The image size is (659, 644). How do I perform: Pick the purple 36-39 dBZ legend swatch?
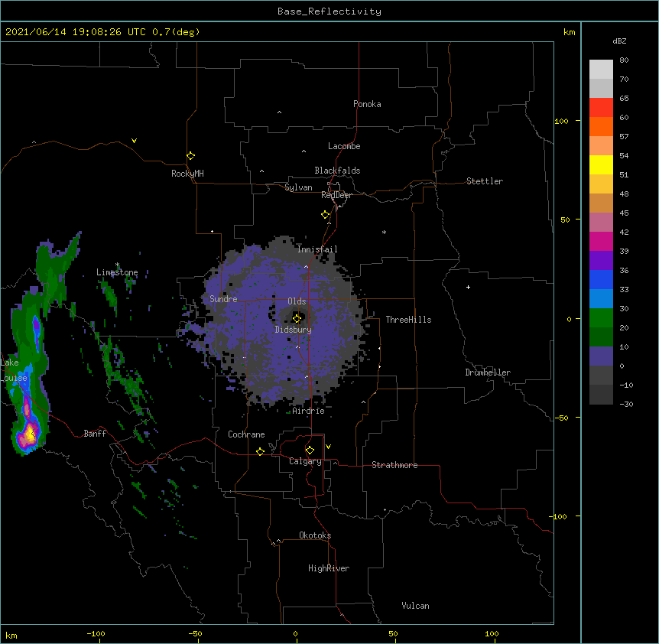coord(601,260)
